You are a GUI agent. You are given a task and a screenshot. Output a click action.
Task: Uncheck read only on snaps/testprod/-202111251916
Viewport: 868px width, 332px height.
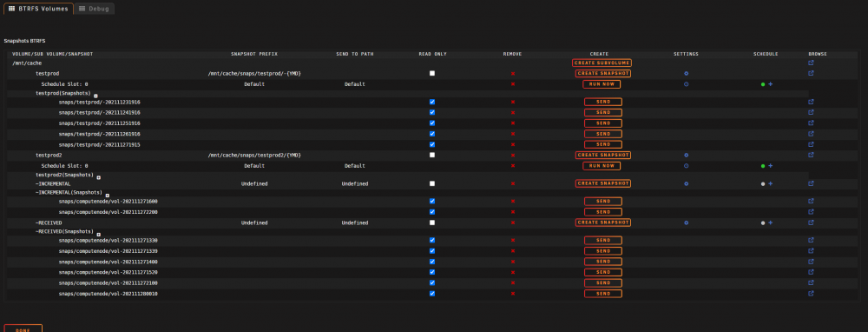click(x=431, y=123)
